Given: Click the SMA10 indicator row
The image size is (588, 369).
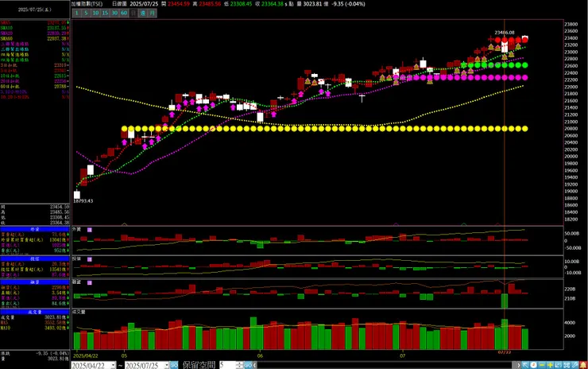Looking at the screenshot, I should [x=35, y=28].
